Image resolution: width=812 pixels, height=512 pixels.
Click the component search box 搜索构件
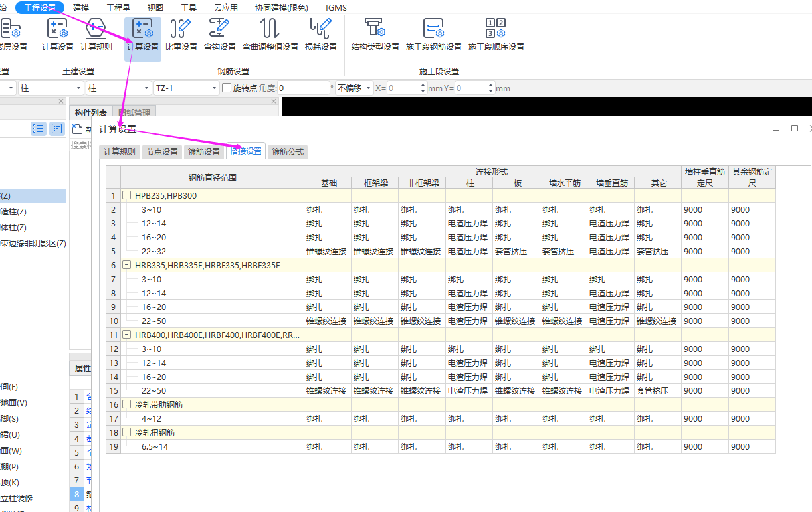(x=81, y=145)
